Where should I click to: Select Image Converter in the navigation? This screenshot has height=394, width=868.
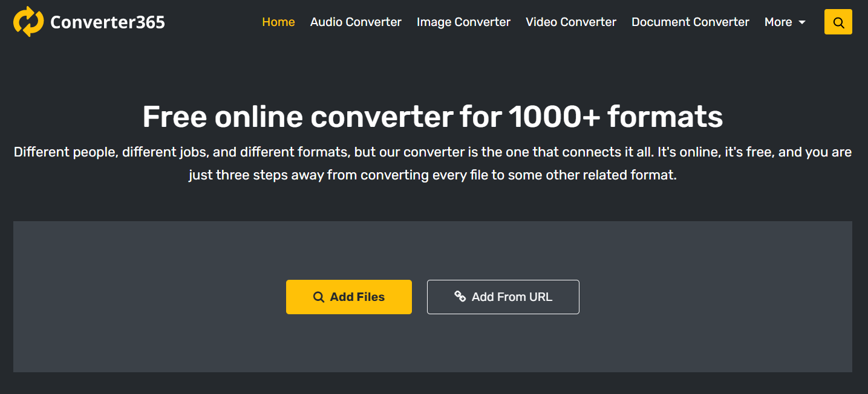click(x=463, y=22)
